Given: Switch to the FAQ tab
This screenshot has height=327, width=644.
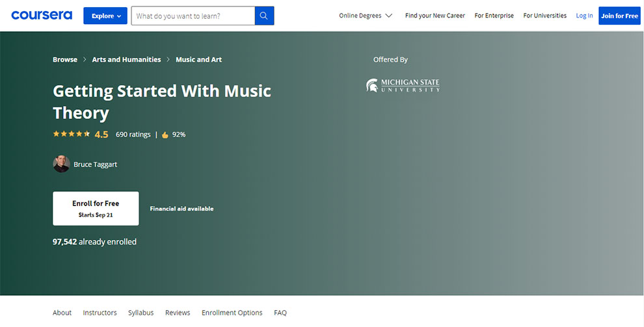Looking at the screenshot, I should (280, 313).
